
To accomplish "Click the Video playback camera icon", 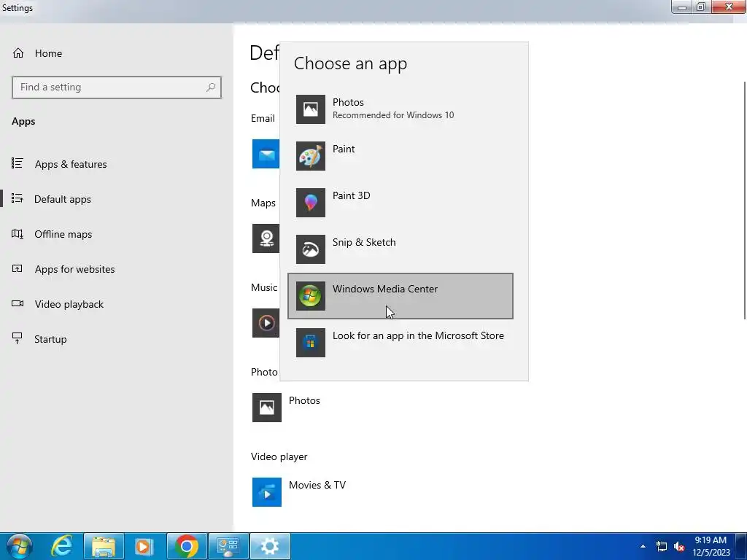I will click(18, 303).
